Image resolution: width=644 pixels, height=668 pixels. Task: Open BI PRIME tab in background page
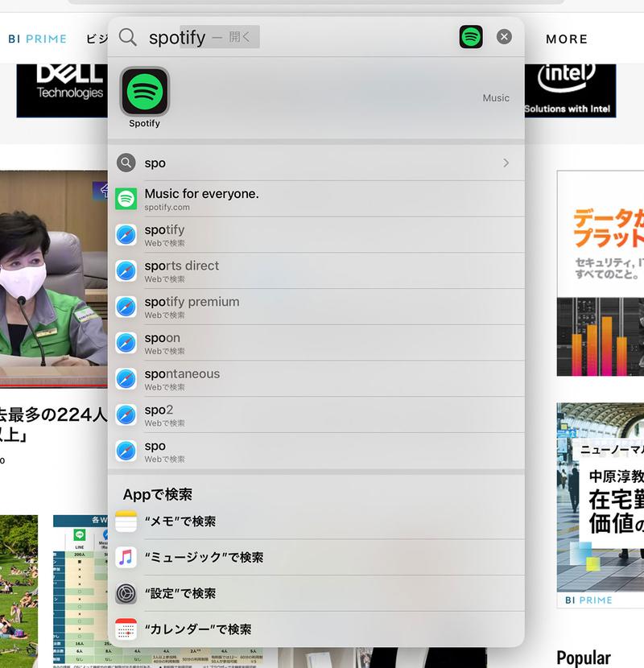[38, 39]
